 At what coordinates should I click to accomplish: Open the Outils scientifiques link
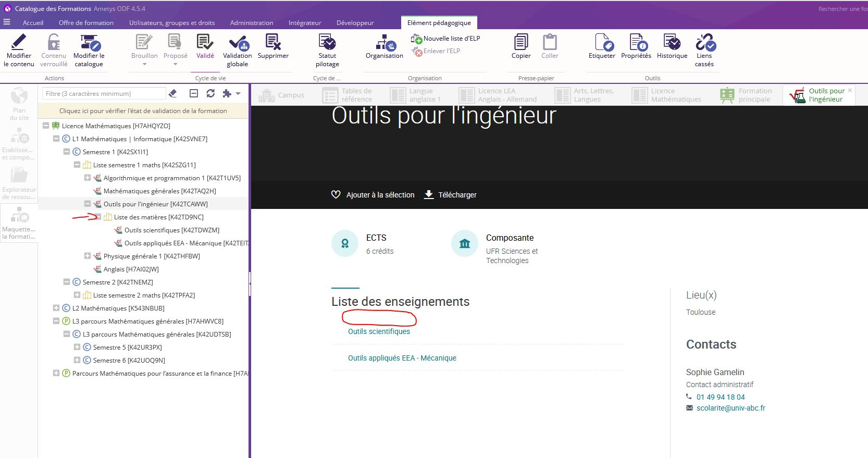pos(379,331)
